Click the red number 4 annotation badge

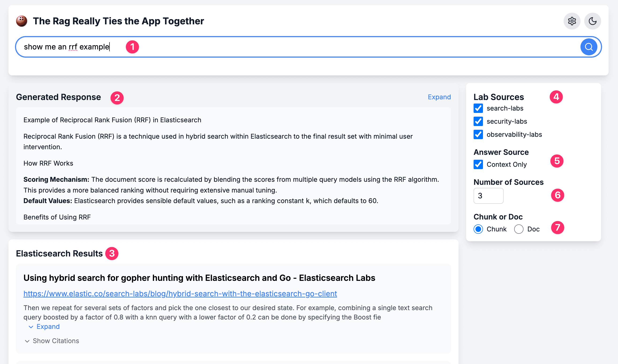[556, 97]
